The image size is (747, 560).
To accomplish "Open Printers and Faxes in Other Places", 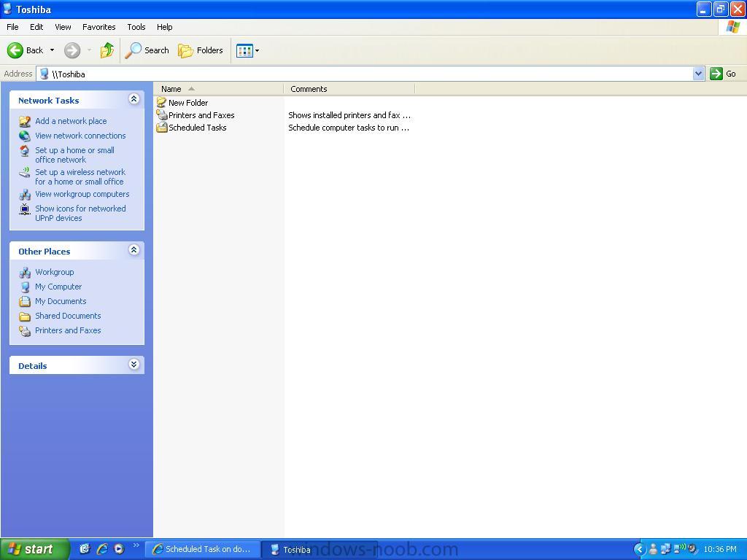I will point(68,330).
